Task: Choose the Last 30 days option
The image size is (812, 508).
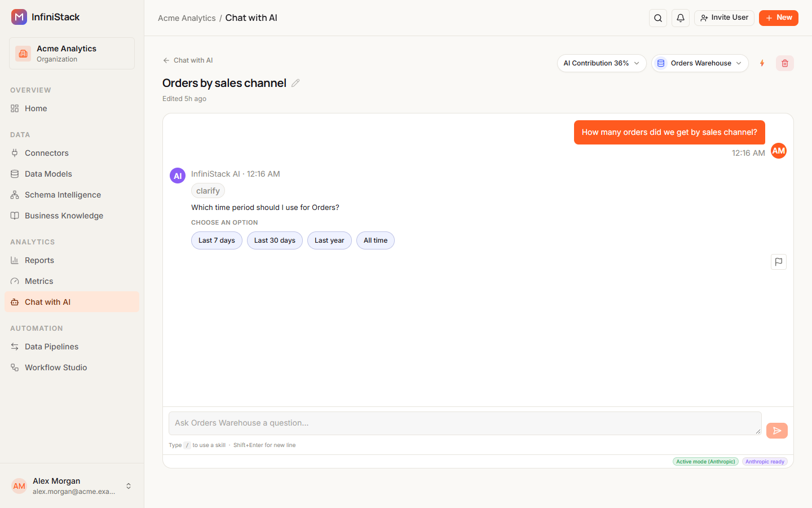Action: (275, 240)
